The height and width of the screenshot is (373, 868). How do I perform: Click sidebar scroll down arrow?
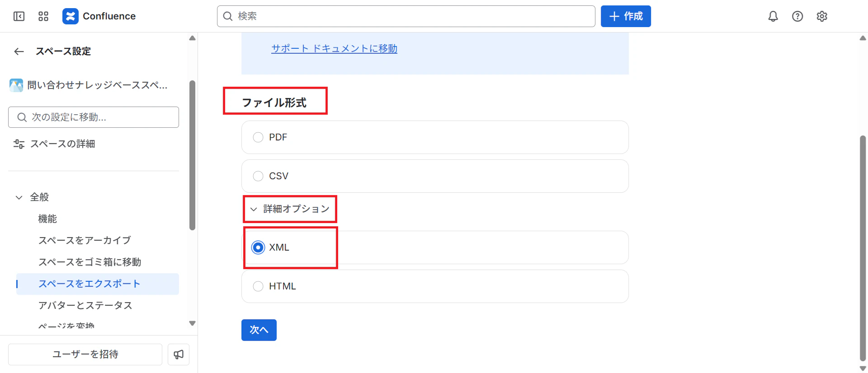click(x=192, y=323)
